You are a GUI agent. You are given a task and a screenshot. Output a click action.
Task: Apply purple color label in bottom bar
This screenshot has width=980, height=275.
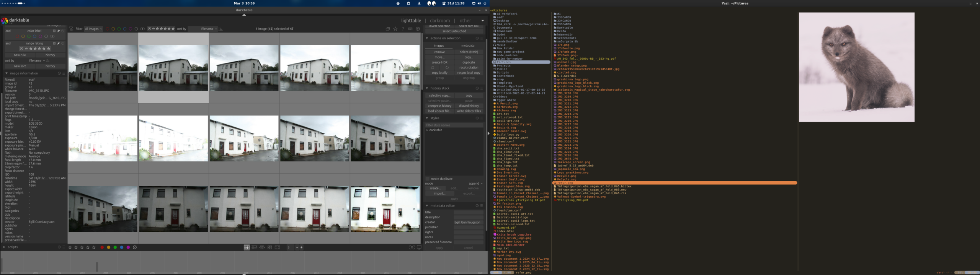pyautogui.click(x=128, y=247)
